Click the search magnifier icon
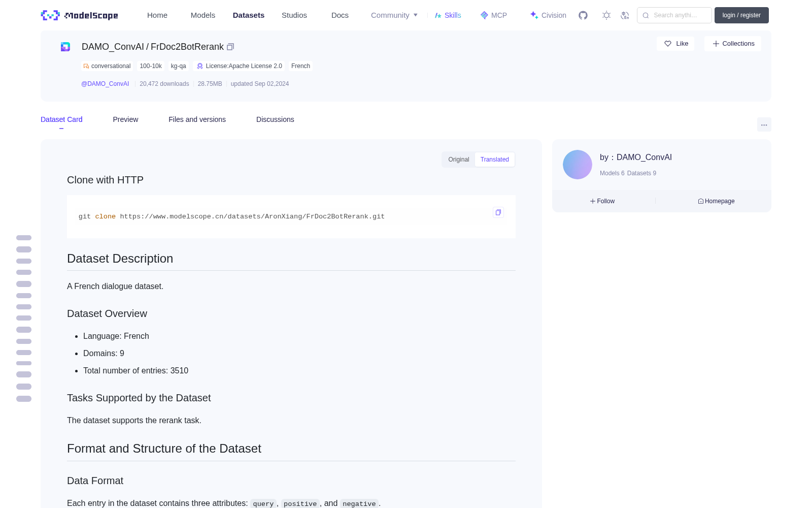 click(x=646, y=15)
